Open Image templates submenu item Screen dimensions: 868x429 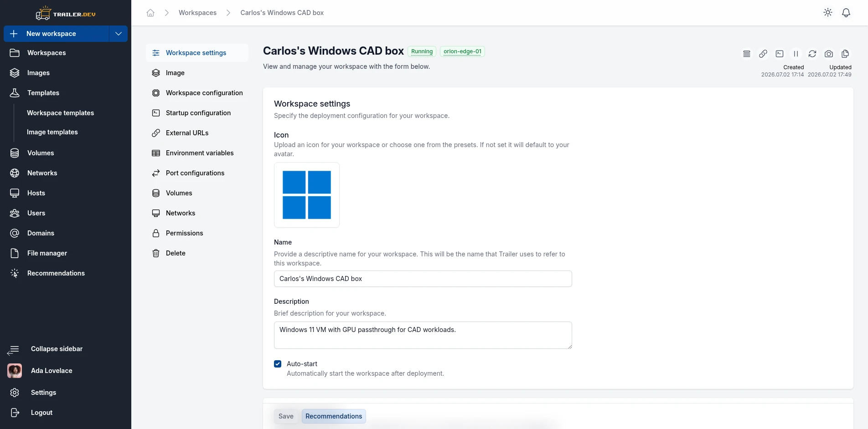point(52,132)
